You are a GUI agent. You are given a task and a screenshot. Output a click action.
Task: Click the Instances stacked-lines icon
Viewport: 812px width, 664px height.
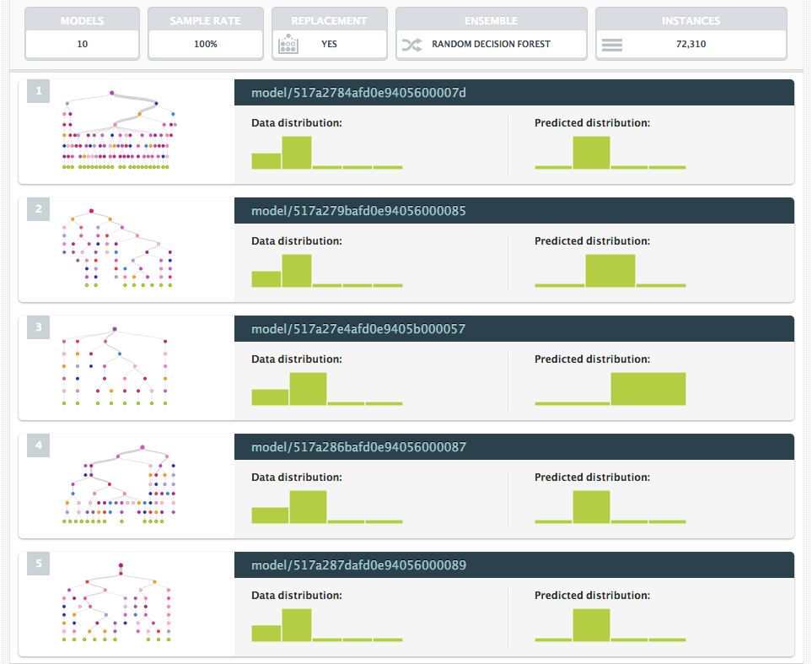(612, 45)
